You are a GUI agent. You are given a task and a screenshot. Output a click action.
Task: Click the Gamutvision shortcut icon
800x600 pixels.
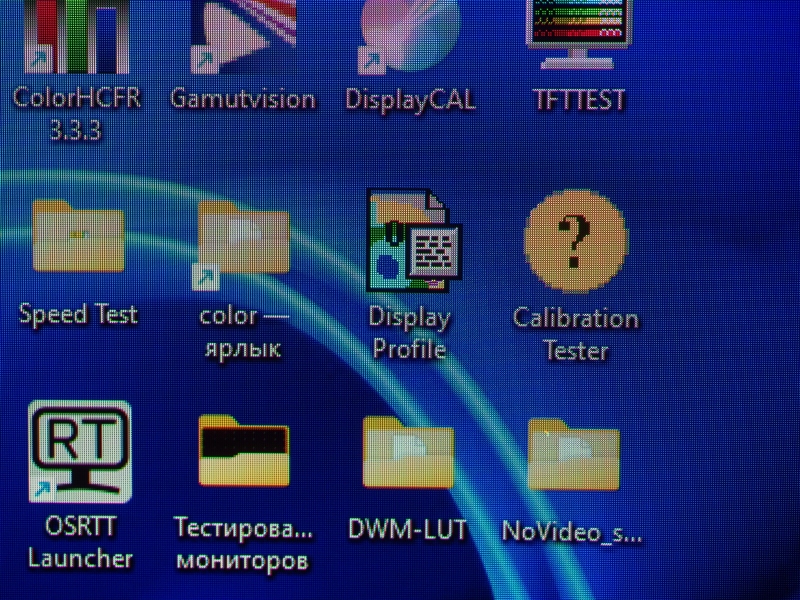(x=243, y=36)
